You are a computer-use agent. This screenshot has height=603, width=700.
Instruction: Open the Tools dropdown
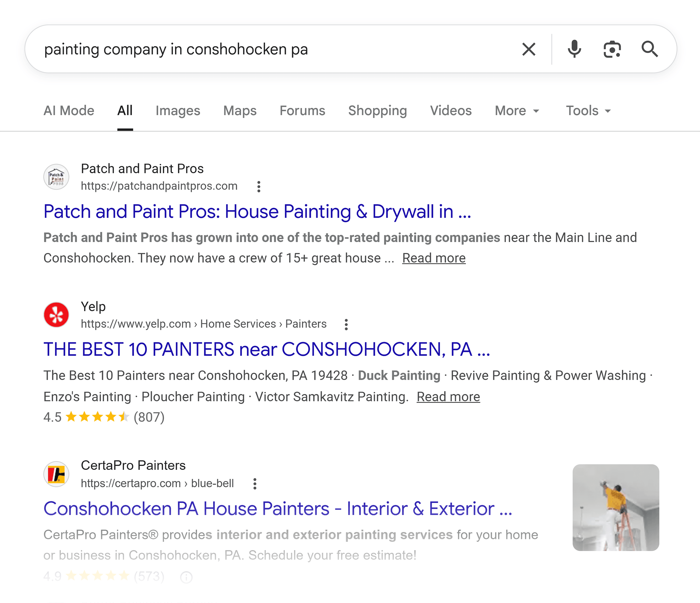[x=589, y=110]
